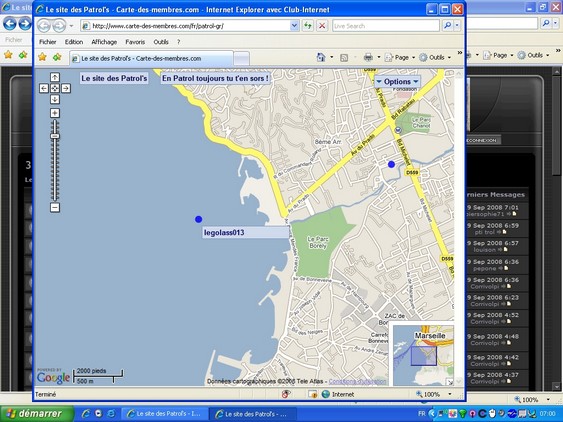Open the search provider dropdown arrow
The height and width of the screenshot is (422, 563).
click(x=457, y=25)
